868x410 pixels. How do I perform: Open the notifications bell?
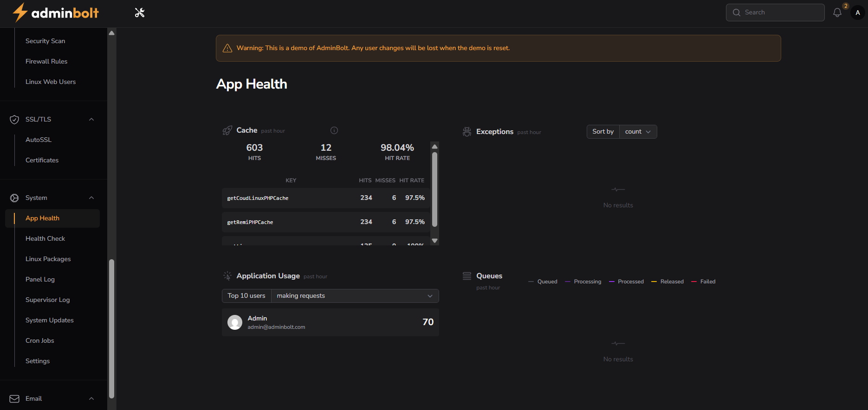click(837, 13)
